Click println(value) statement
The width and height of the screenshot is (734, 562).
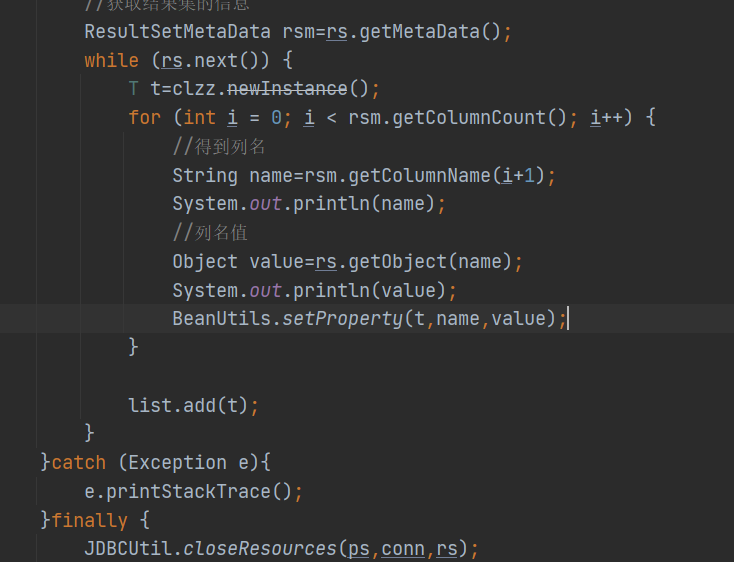pyautogui.click(x=370, y=291)
